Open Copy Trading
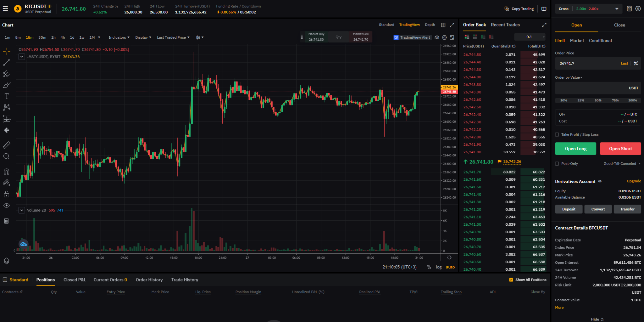This screenshot has width=644, height=322. click(x=519, y=9)
